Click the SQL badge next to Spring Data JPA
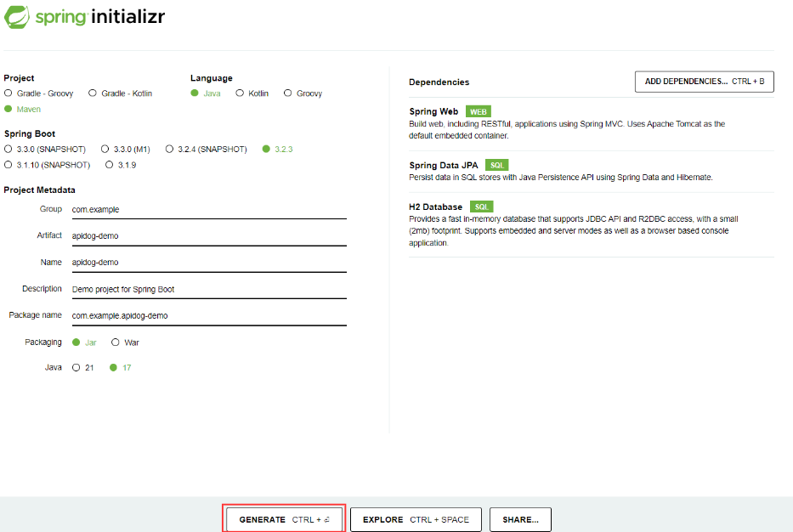Image resolution: width=793 pixels, height=532 pixels. tap(496, 166)
